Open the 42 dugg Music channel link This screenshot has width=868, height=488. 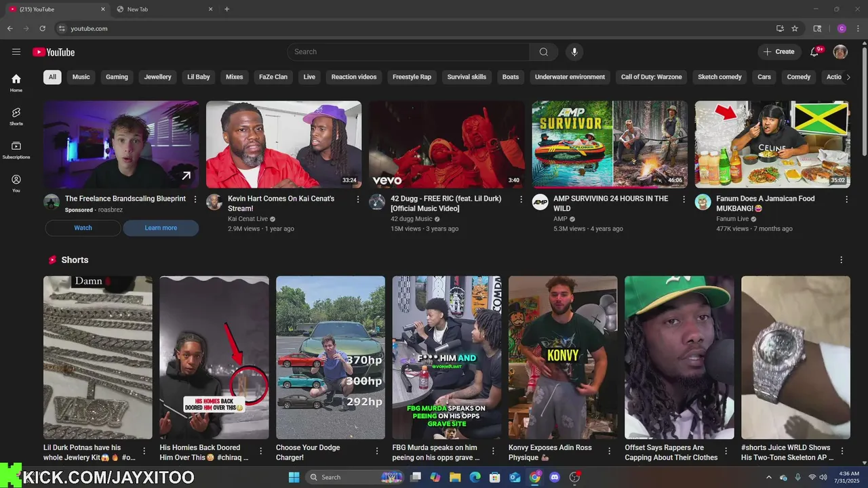411,219
